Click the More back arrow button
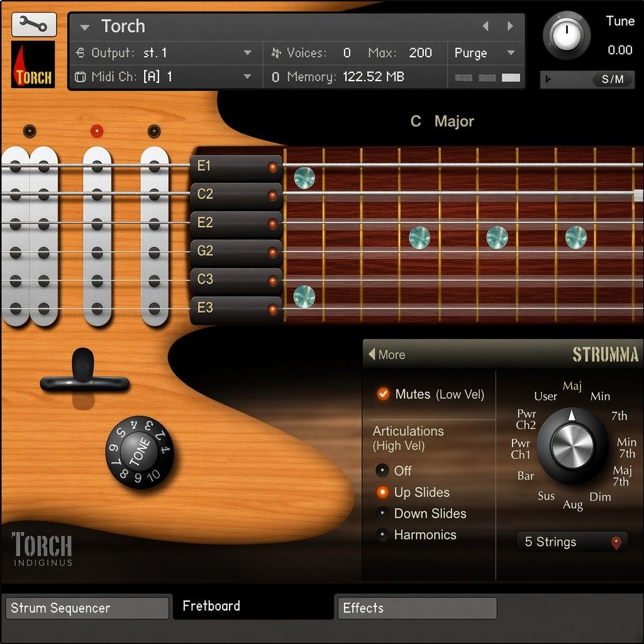Screen dimensions: 644x644 387,355
